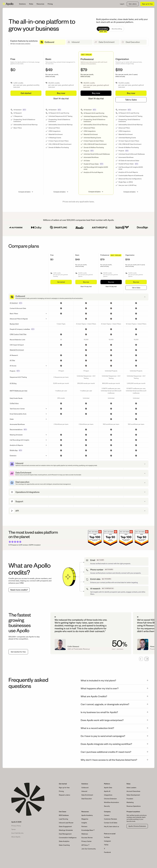Click the next testimonial arrow
The image size is (157, 868).
(x=147, y=659)
